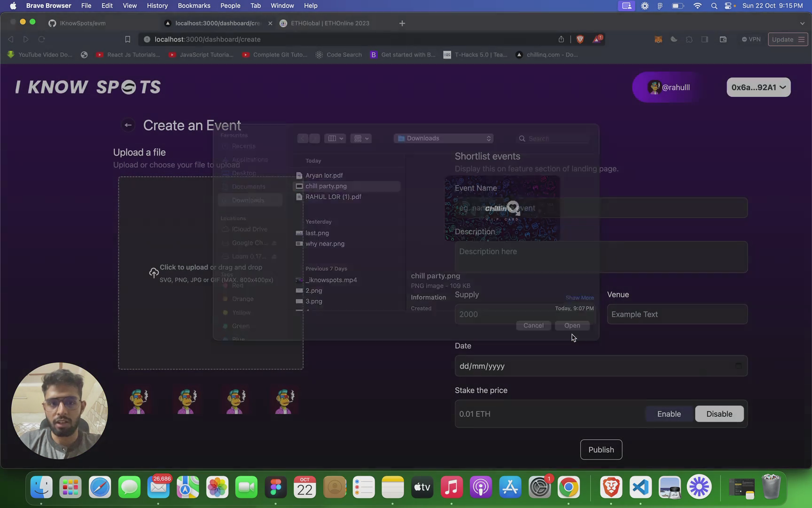Open Mail from the dock

(158, 487)
